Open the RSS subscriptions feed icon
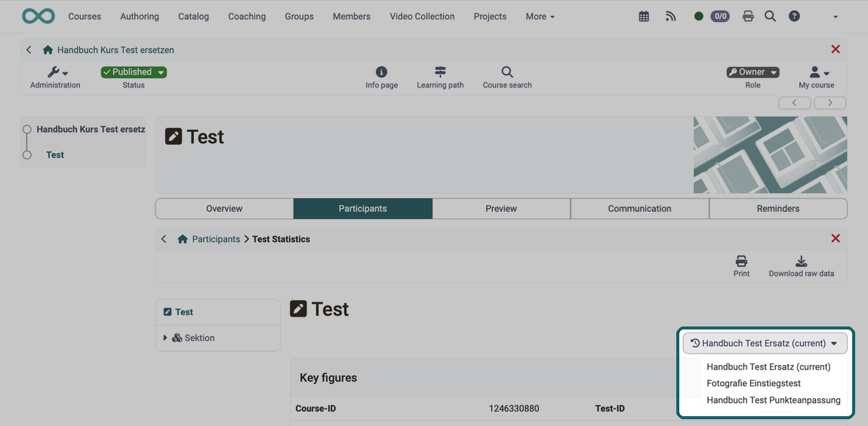Screen dimensions: 868x426 coord(671,17)
